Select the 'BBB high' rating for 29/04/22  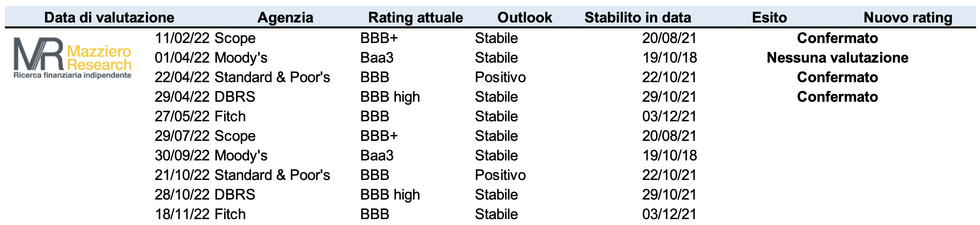click(390, 97)
